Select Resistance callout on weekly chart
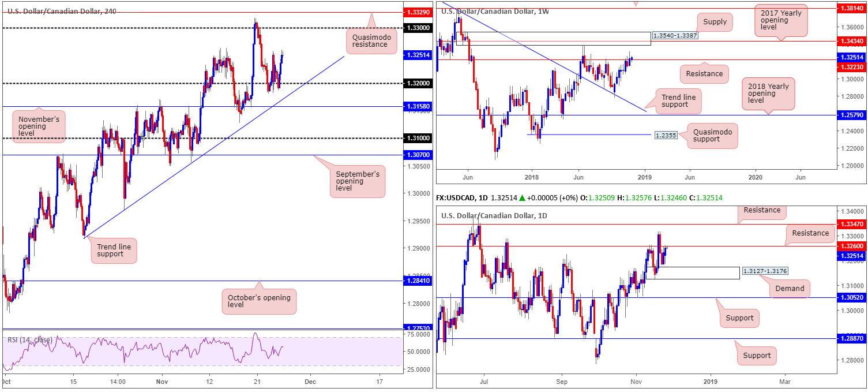The width and height of the screenshot is (868, 392). pyautogui.click(x=704, y=73)
